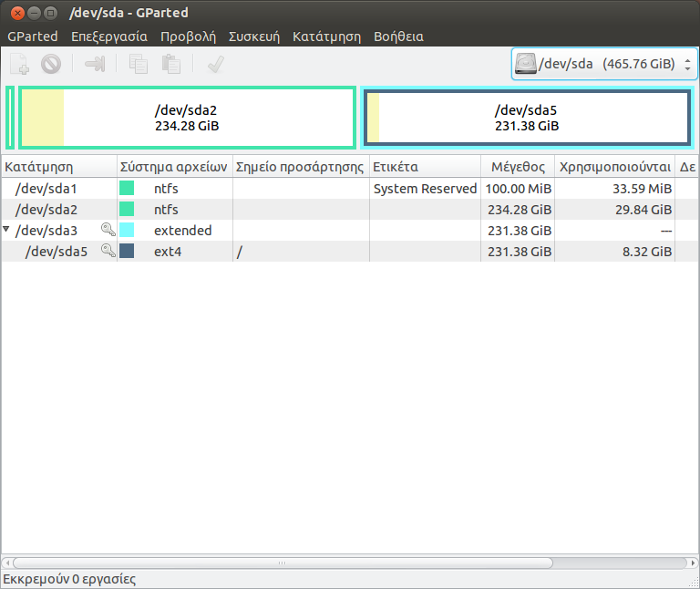Click the ntfs text in /dev/sda2 row

(x=166, y=210)
